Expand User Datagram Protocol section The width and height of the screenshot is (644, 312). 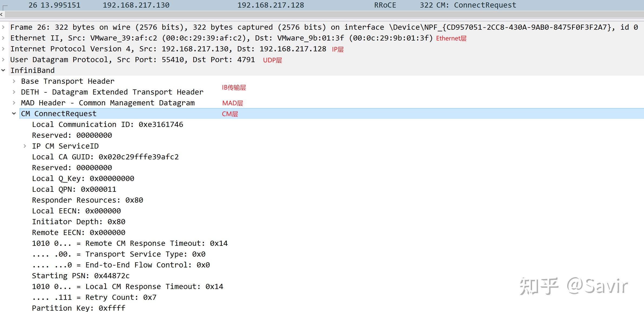(3, 59)
